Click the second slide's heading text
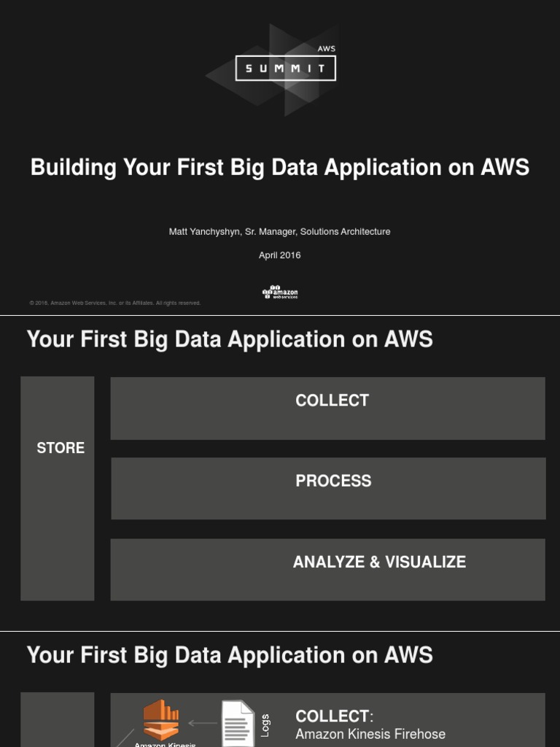Screen dimensions: 560x747 tap(230, 339)
